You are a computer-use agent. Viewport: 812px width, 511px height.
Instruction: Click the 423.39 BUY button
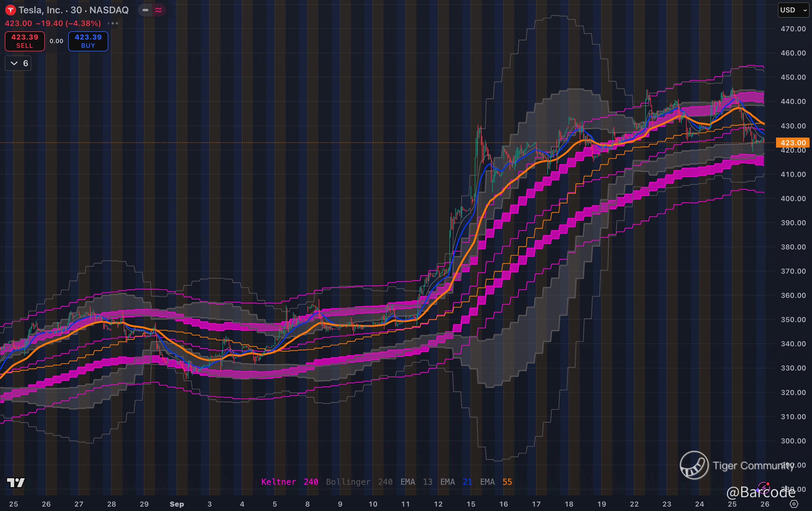tap(88, 41)
